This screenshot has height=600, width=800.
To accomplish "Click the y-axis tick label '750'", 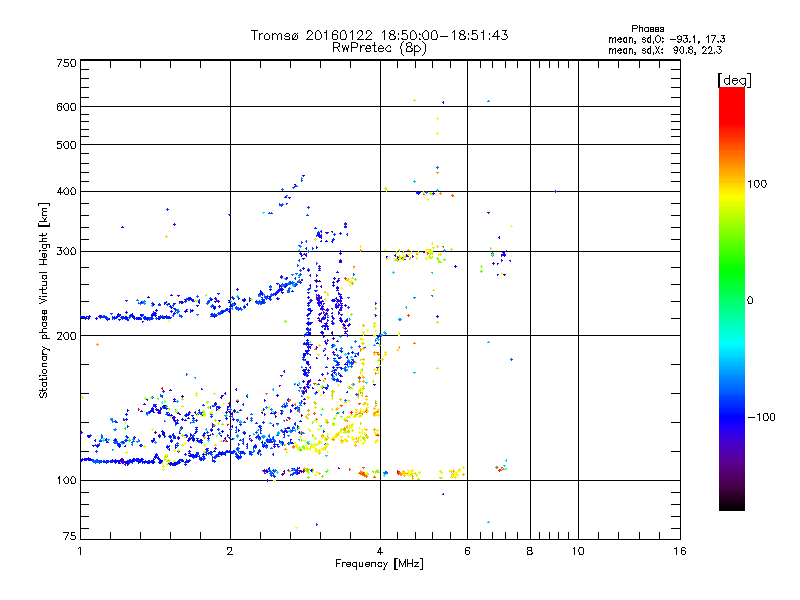I will (x=66, y=63).
